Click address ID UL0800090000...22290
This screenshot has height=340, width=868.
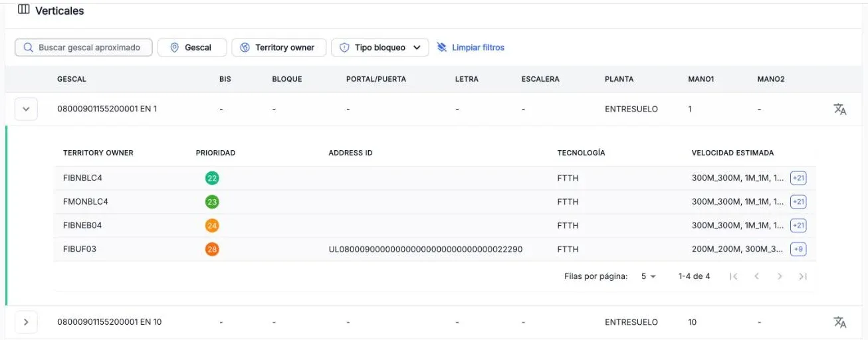[x=425, y=250]
